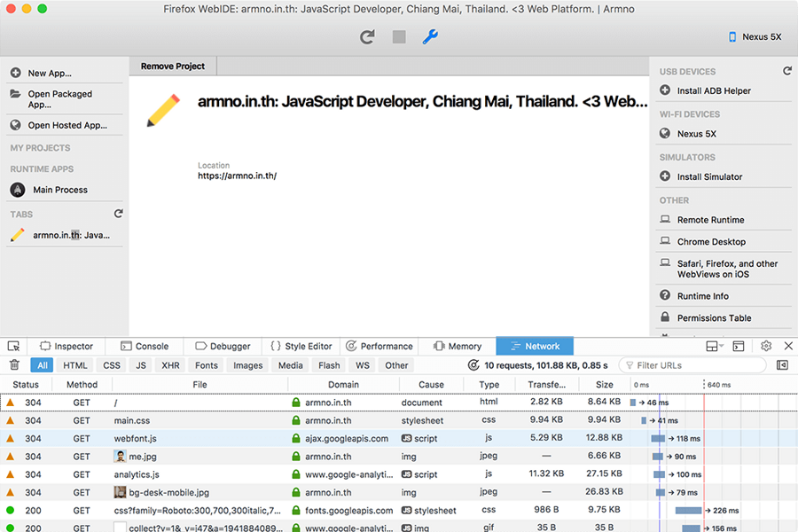Viewport: 798px width, 532px height.
Task: Toggle the Images filter
Action: coord(248,365)
